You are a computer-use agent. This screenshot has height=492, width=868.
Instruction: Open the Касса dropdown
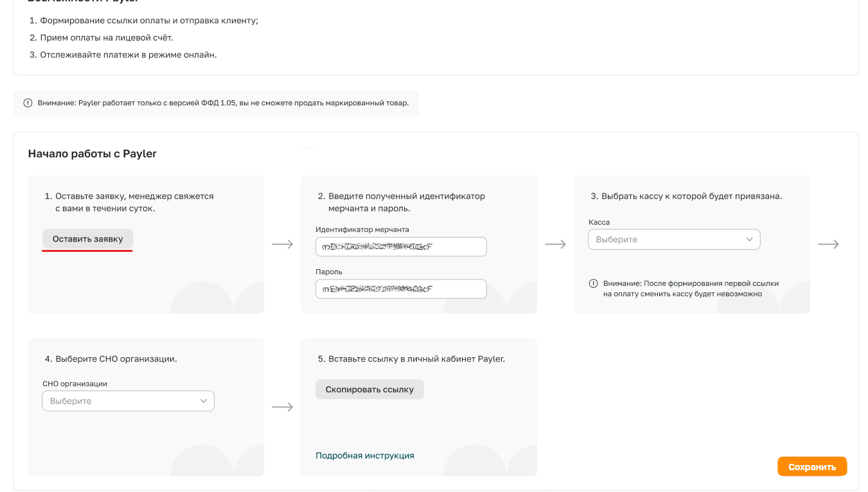coord(674,240)
